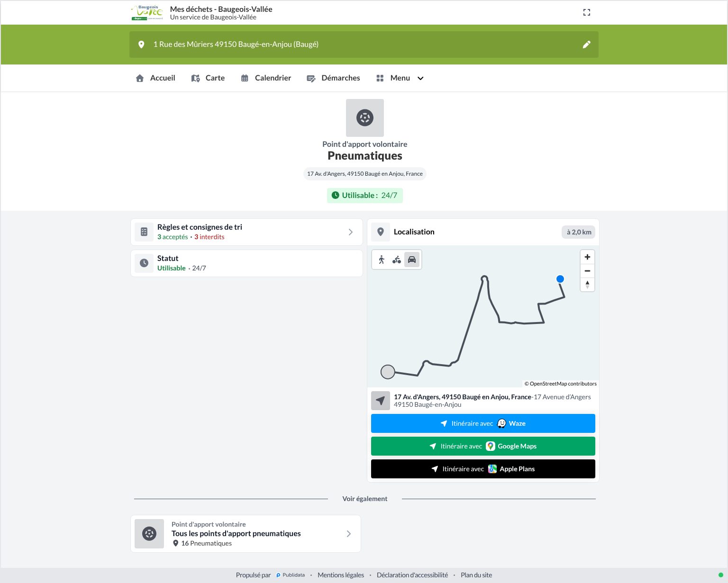Viewport: 728px width, 583px height.
Task: Click OpenStreetMap contributors attribution
Action: (561, 384)
